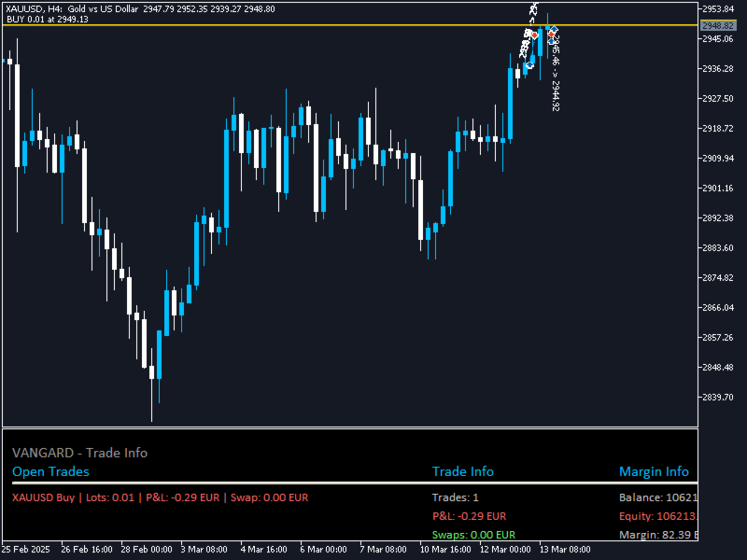Select the yellow BUY order price line
The image size is (747, 560).
point(351,25)
